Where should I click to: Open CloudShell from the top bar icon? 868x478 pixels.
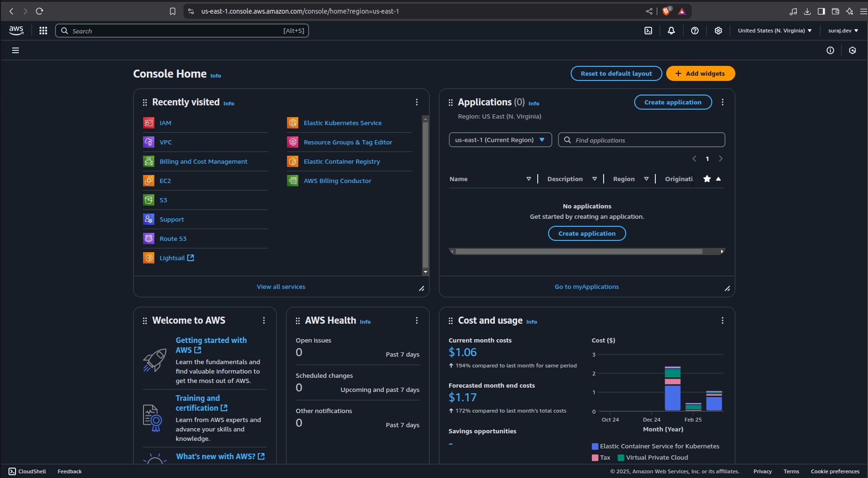648,31
